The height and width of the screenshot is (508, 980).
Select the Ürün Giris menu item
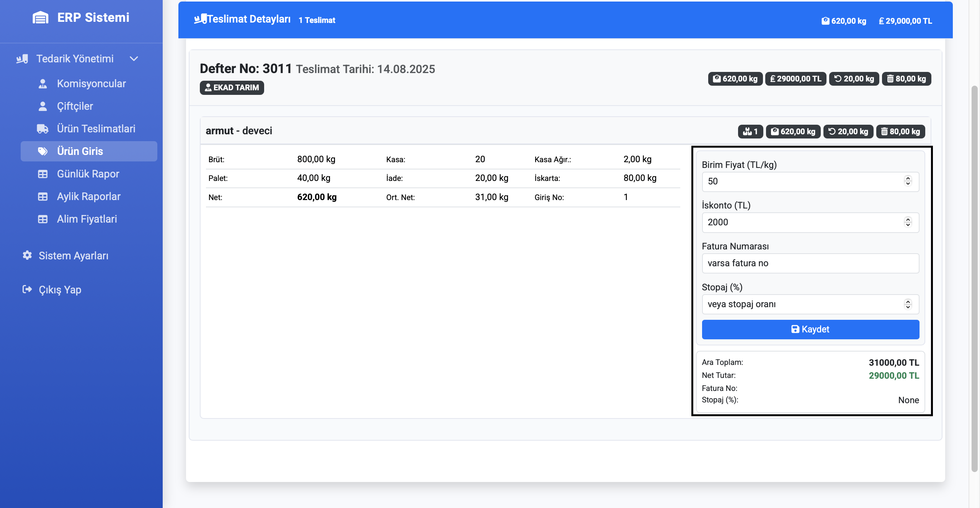[89, 151]
